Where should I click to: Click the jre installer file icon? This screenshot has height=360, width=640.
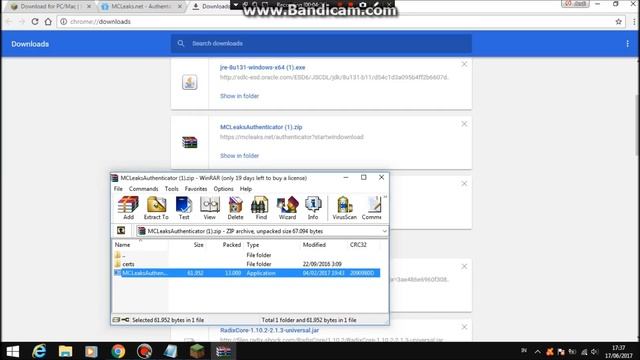(x=189, y=82)
